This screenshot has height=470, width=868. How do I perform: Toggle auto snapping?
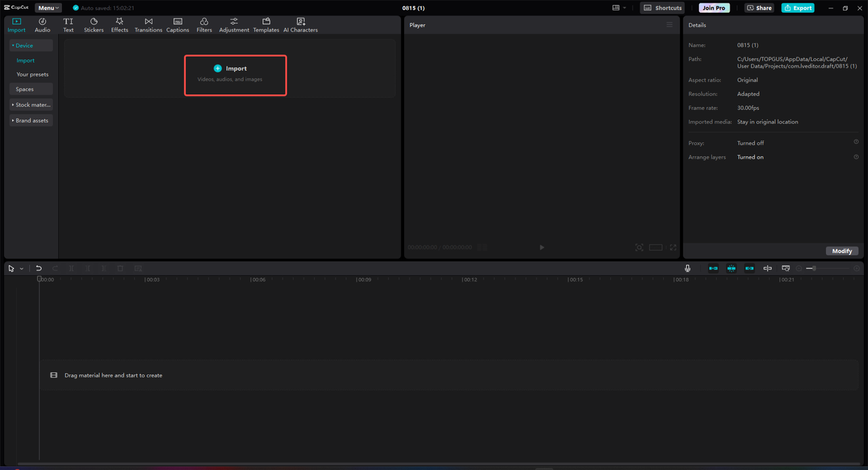click(x=731, y=269)
